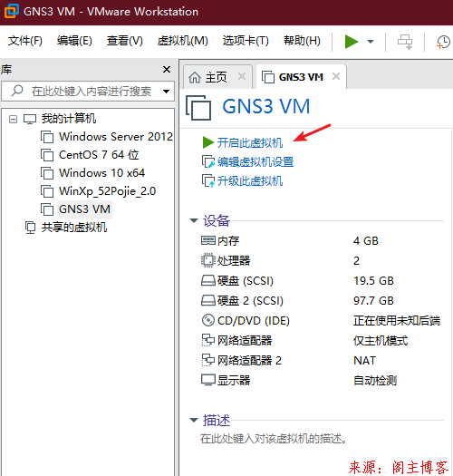
Task: Collapse the 设备 section
Action: (194, 220)
